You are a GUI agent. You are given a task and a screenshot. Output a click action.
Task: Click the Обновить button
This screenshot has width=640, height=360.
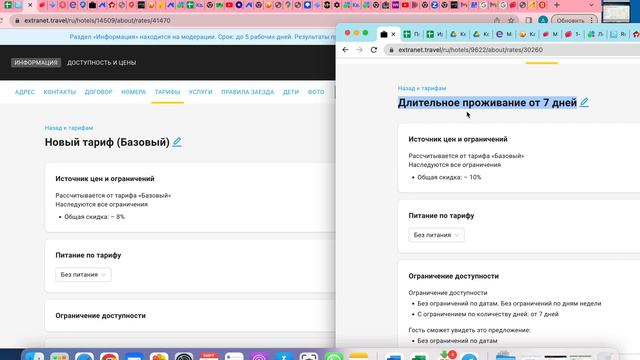click(x=570, y=20)
